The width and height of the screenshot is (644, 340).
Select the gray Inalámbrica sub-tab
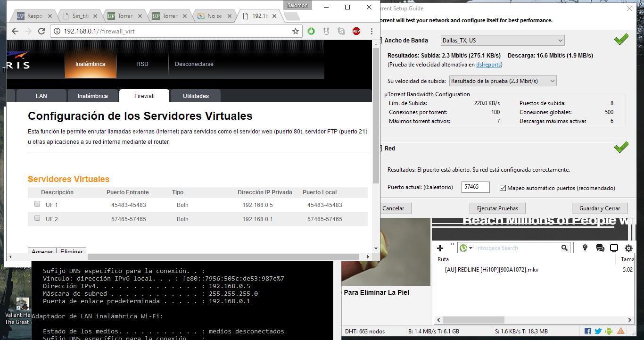pyautogui.click(x=93, y=96)
